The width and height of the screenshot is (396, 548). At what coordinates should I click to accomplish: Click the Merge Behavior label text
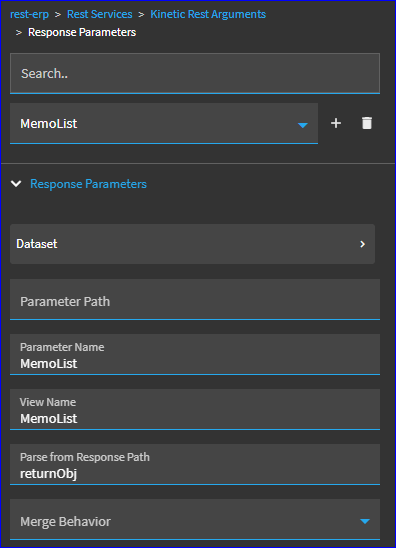tap(65, 521)
